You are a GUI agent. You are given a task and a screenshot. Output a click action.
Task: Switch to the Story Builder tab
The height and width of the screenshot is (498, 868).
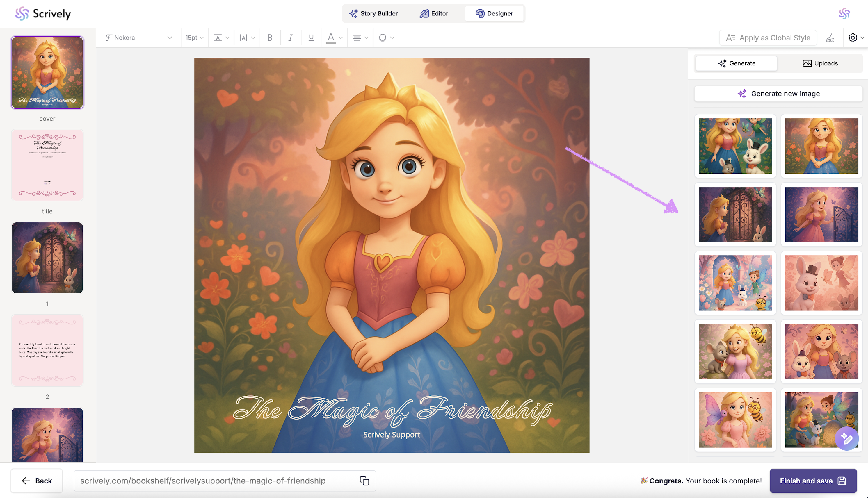point(373,13)
